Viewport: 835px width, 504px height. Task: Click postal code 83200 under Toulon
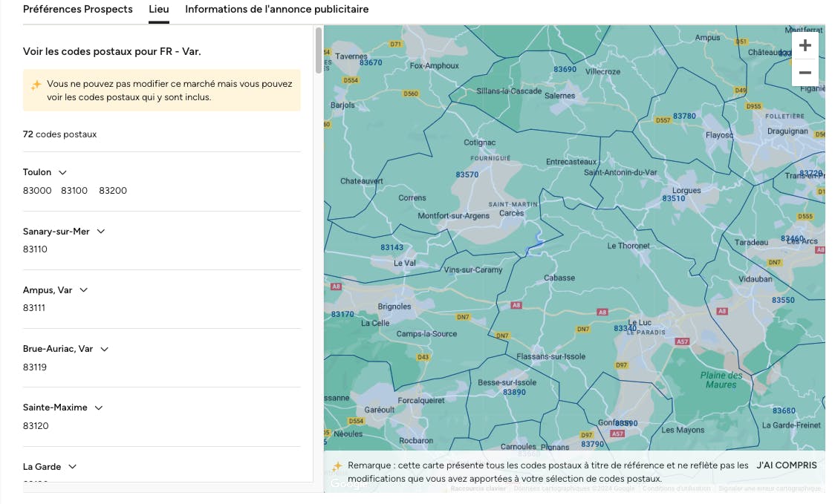click(113, 191)
